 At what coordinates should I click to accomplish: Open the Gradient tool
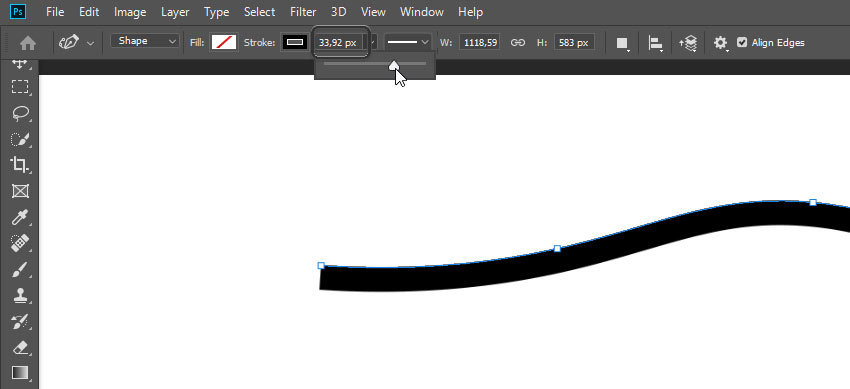pos(20,373)
